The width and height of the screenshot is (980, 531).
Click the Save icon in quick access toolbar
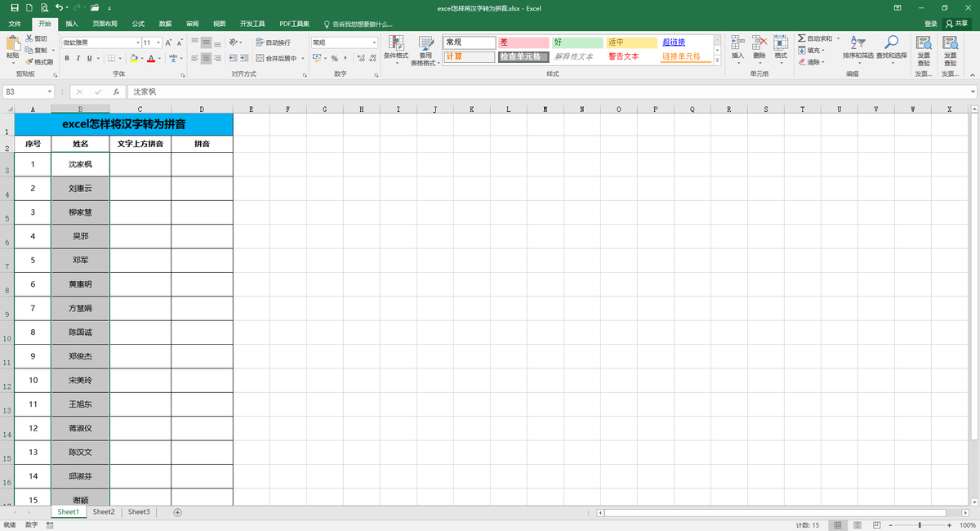coord(14,7)
